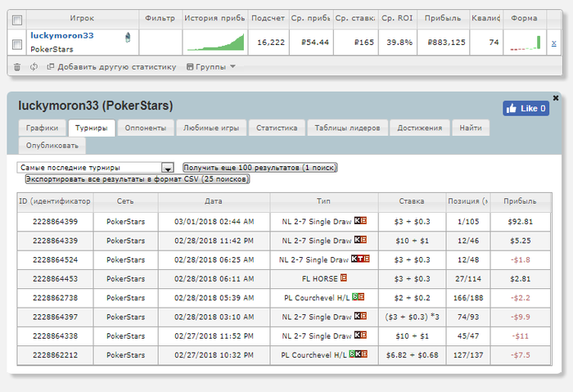Screen dimensions: 573x392
Task: Click the refresh arrows icon
Action: coord(34,67)
